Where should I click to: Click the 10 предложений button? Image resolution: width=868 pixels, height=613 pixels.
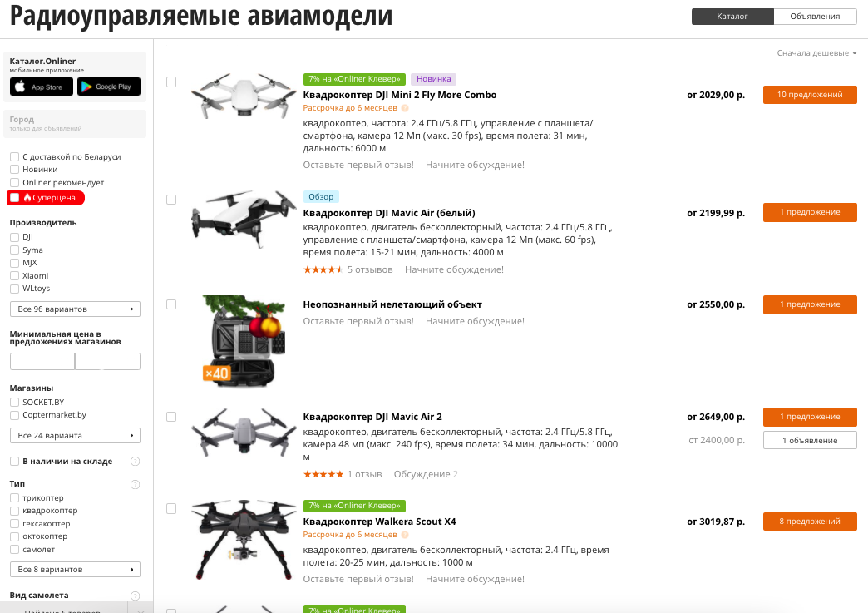810,95
